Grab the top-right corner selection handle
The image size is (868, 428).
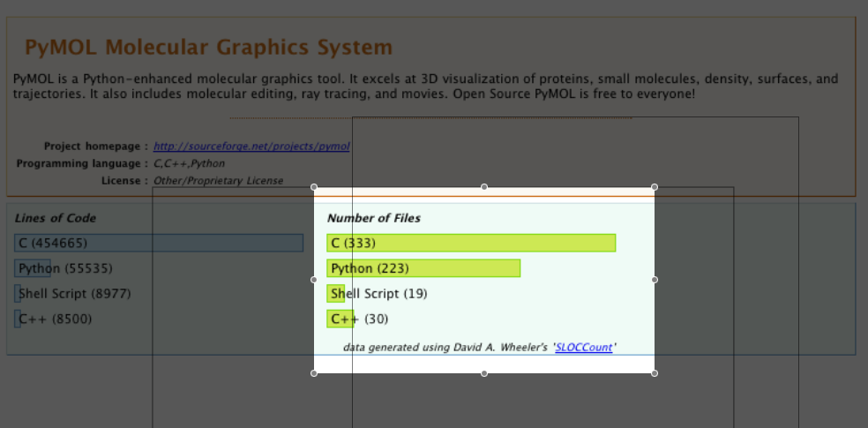point(655,187)
